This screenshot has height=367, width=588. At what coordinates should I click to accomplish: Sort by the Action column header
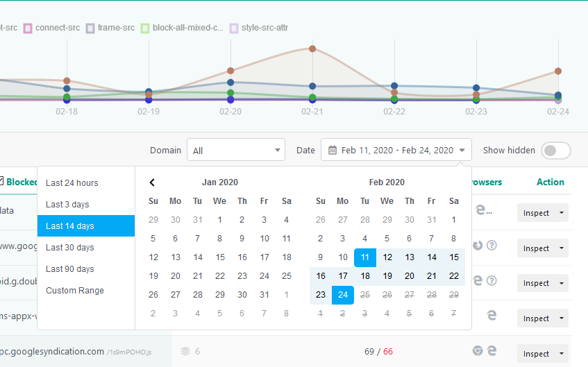pyautogui.click(x=550, y=182)
